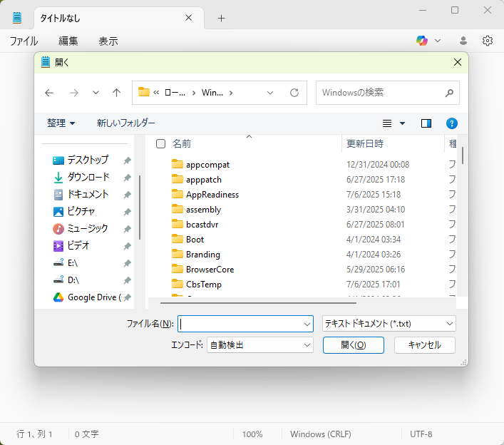
Task: Open Notepad settings gear icon
Action: pyautogui.click(x=488, y=41)
